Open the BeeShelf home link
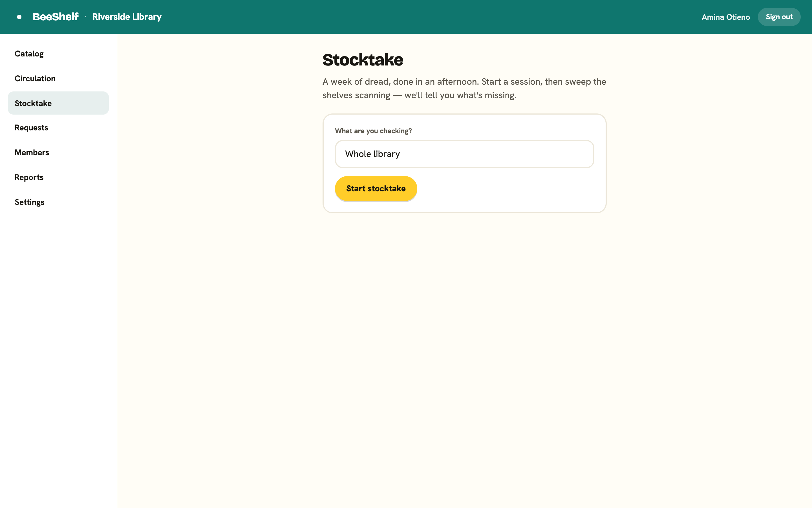Screen dimensions: 812x508 click(55, 17)
